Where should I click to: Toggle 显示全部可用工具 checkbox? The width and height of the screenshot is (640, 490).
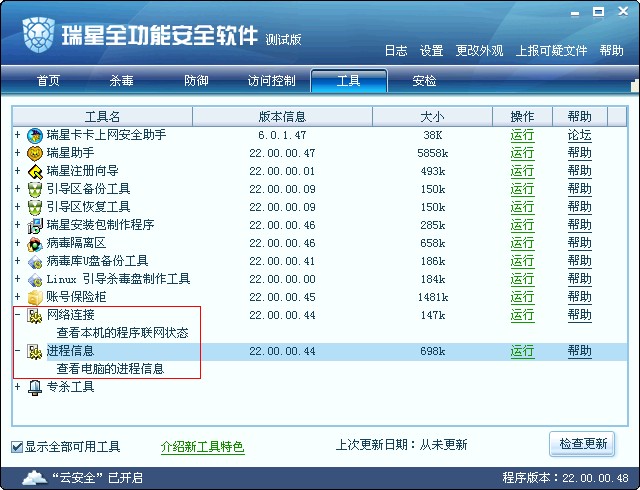(17, 447)
